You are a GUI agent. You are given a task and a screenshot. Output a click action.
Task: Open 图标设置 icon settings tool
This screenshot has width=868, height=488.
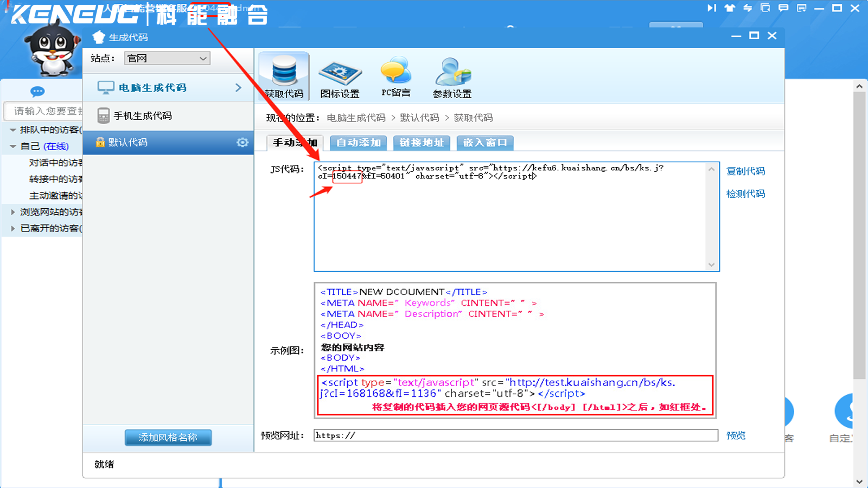pos(340,79)
